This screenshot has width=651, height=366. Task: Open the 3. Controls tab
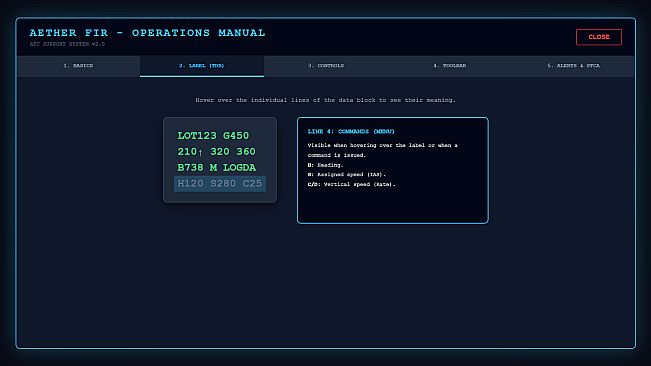coord(326,66)
